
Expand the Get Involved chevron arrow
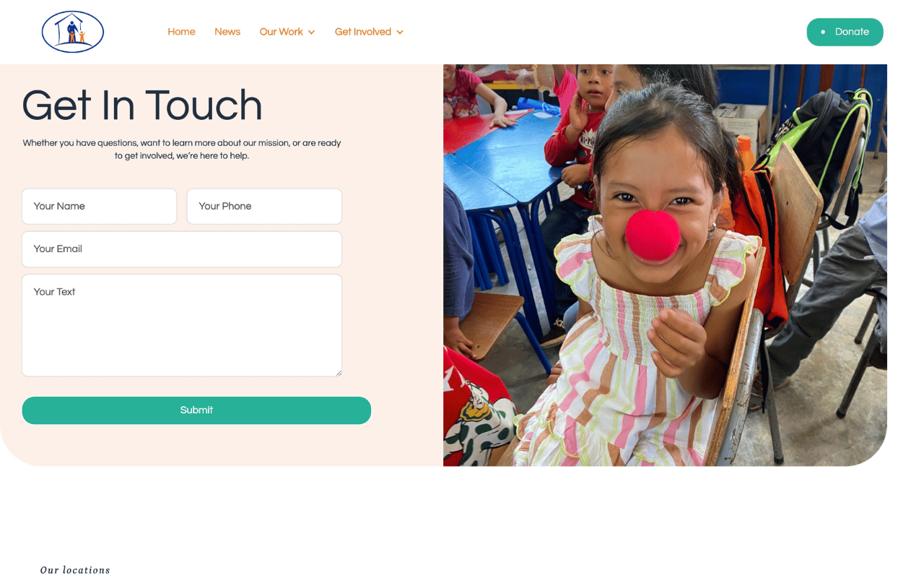(400, 33)
